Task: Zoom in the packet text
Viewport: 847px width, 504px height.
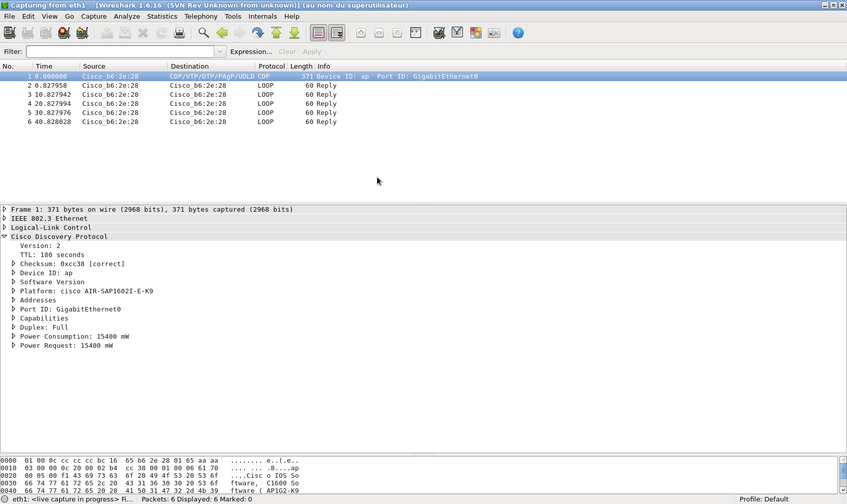Action: [361, 33]
